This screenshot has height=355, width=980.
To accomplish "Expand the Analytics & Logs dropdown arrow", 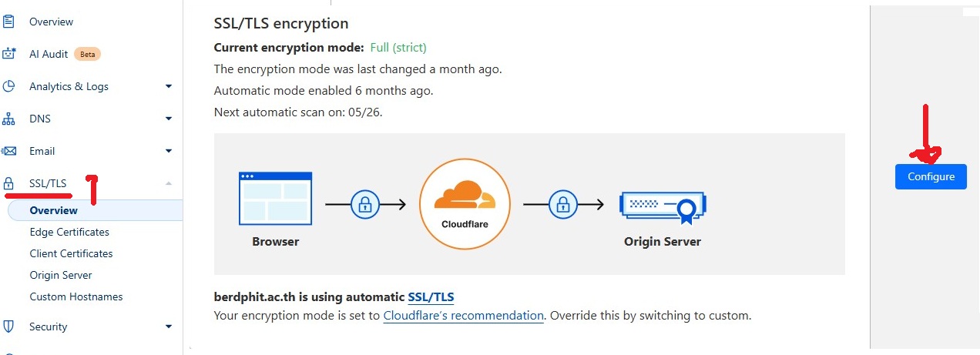I will click(169, 86).
